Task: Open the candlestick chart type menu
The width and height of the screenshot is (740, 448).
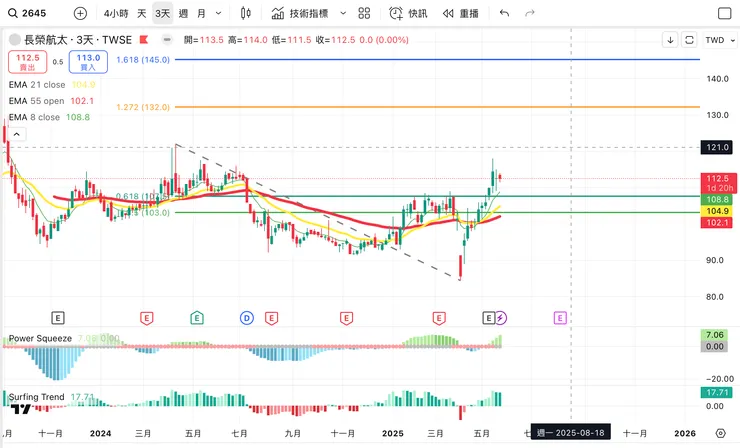Action: [x=245, y=13]
